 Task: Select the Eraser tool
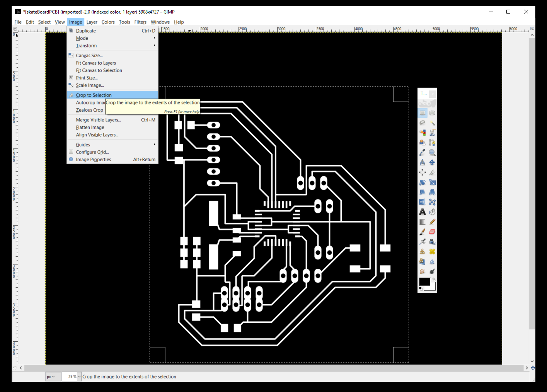point(432,232)
